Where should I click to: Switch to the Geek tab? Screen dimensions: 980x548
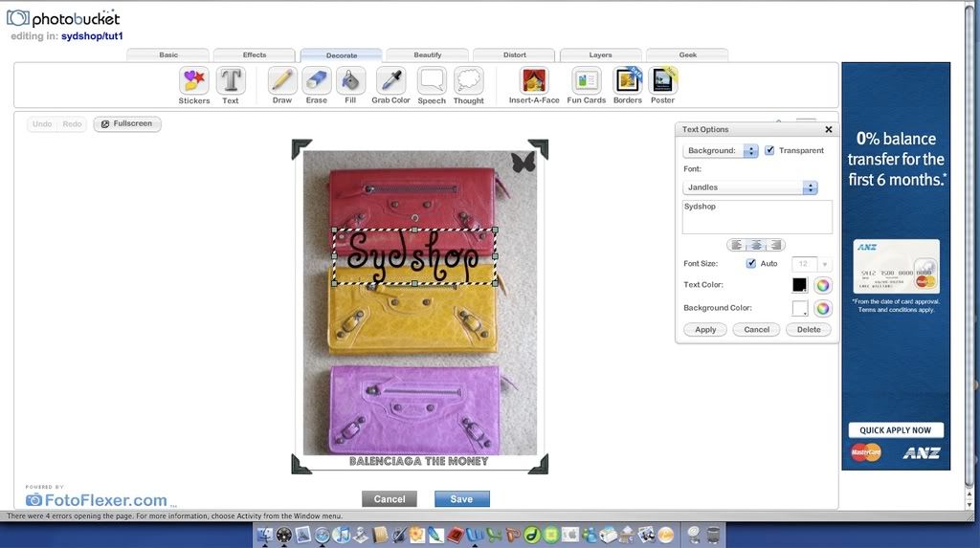pyautogui.click(x=687, y=55)
